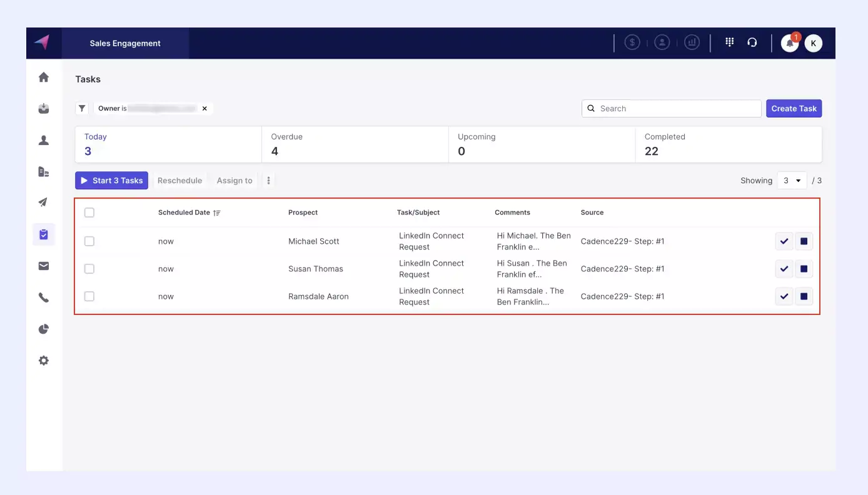868x495 pixels.
Task: Toggle sorting on the Scheduled Date column
Action: [216, 212]
